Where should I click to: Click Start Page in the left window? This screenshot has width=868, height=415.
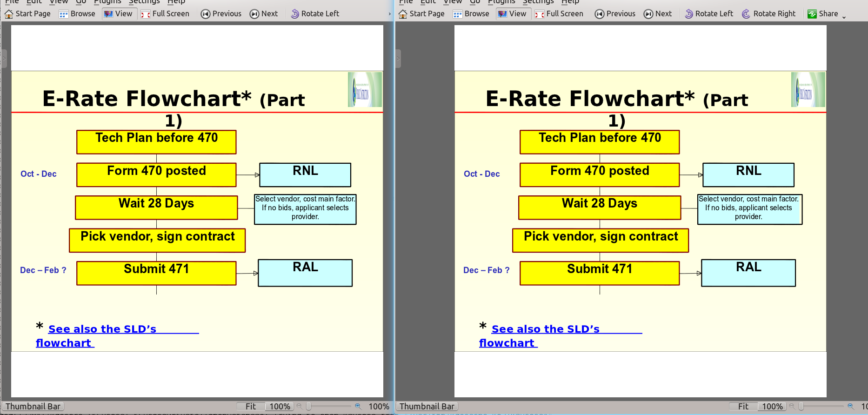(x=27, y=14)
